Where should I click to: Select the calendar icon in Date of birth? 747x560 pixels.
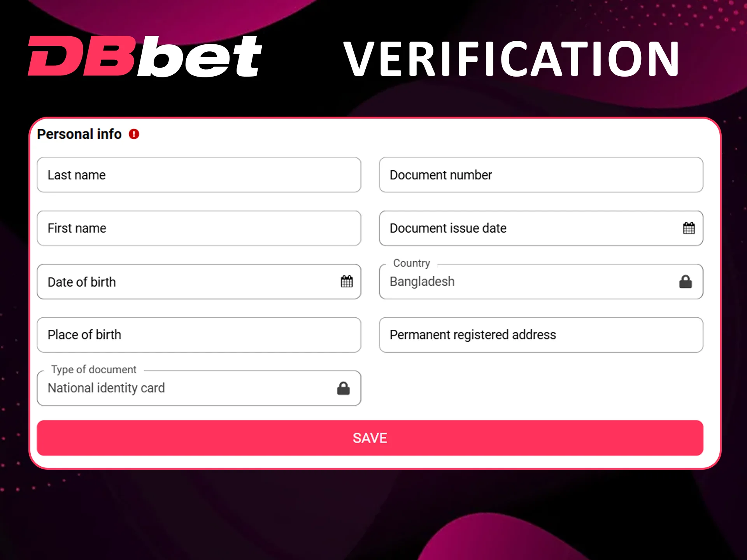pos(347,282)
